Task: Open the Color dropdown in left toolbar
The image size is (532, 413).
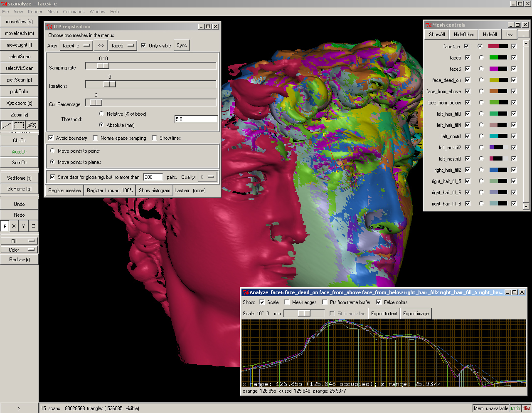Action: point(19,250)
